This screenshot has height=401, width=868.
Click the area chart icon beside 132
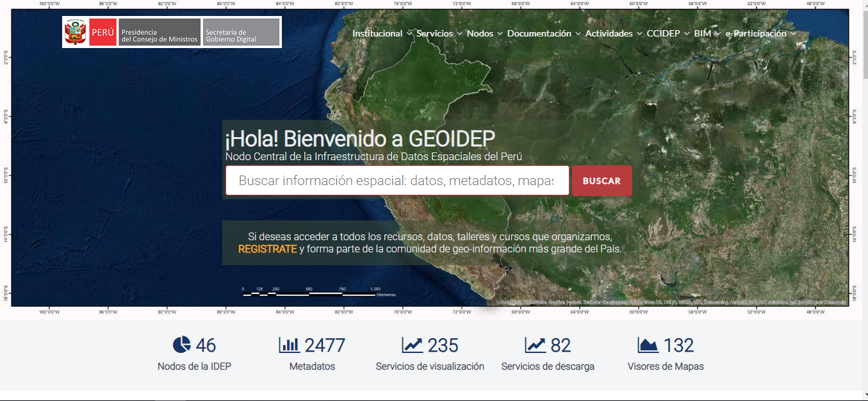tap(648, 345)
